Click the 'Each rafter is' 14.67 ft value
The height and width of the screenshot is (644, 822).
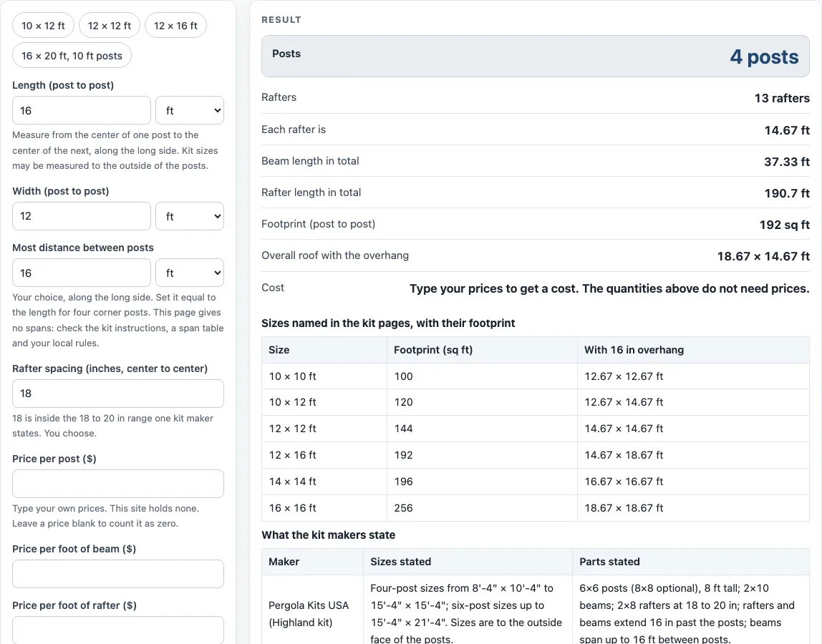click(x=787, y=130)
